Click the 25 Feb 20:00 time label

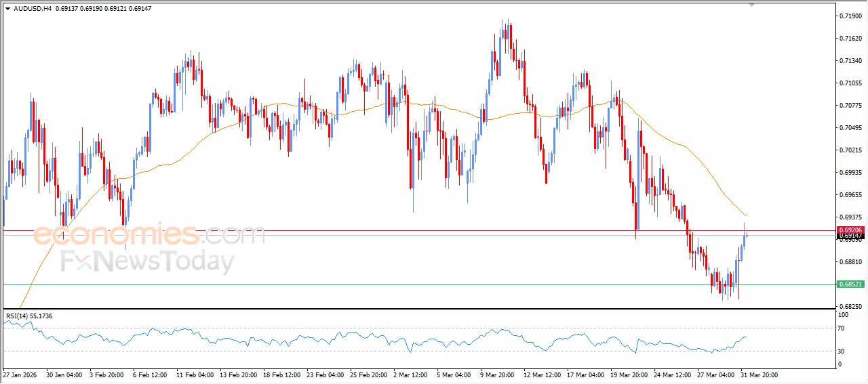coord(369,374)
